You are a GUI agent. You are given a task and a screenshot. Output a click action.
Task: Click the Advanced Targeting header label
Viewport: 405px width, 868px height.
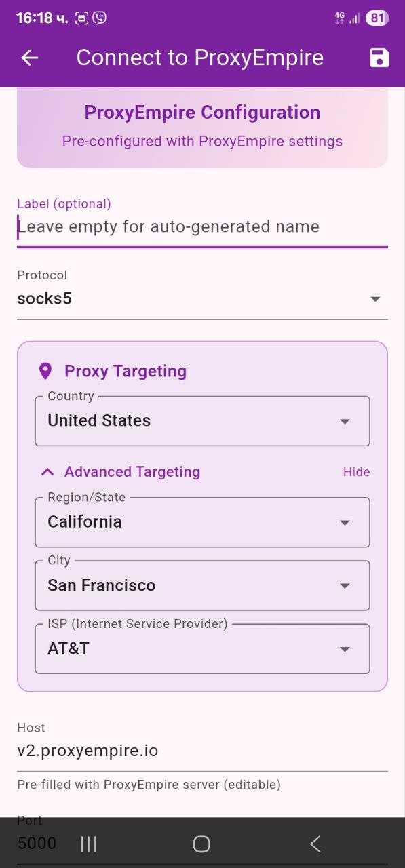132,471
